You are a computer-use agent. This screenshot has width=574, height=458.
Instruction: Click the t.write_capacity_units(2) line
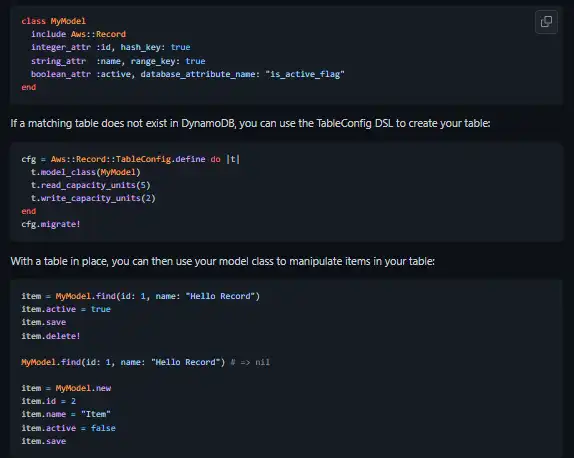pyautogui.click(x=93, y=198)
